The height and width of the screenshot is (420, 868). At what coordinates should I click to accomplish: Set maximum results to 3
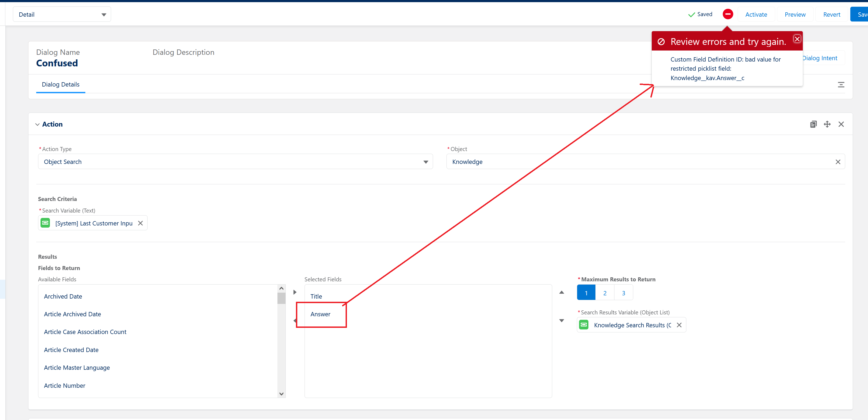point(623,293)
